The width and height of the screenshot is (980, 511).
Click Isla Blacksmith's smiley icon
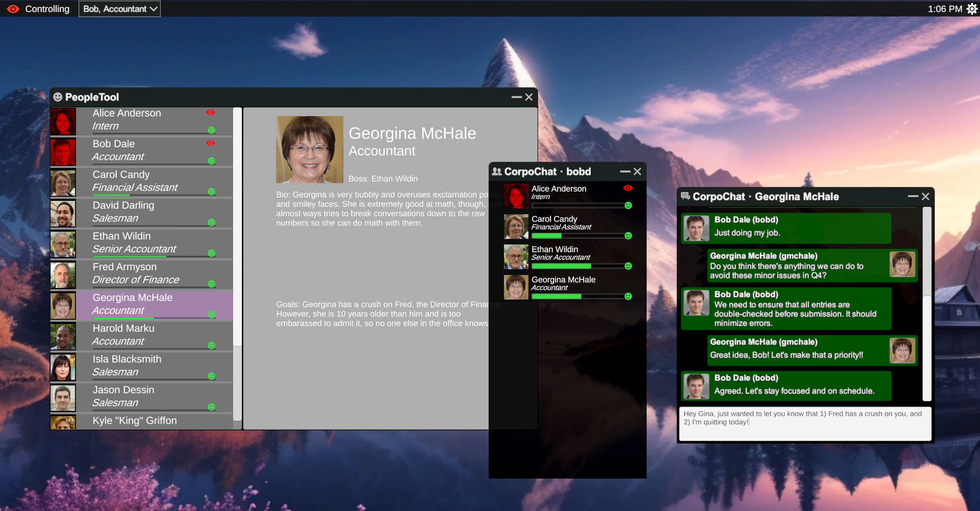tap(212, 376)
